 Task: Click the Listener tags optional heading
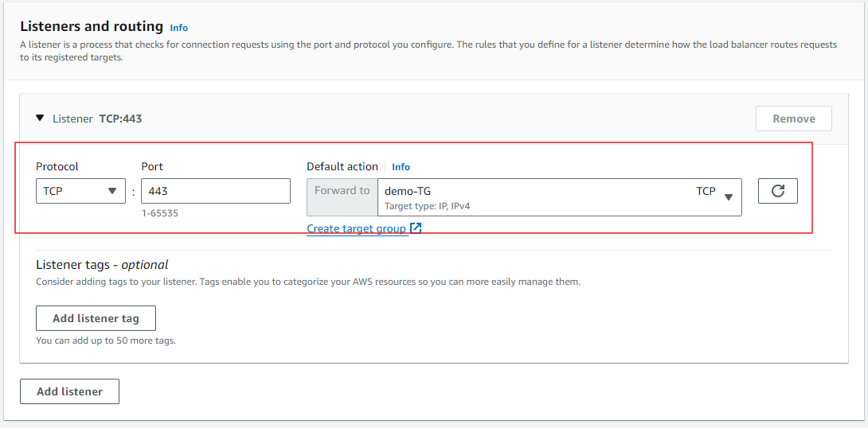[102, 265]
